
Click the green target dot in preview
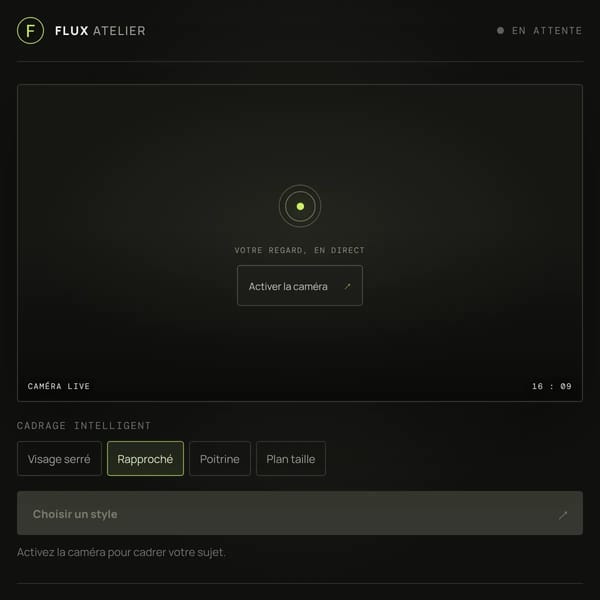point(300,206)
